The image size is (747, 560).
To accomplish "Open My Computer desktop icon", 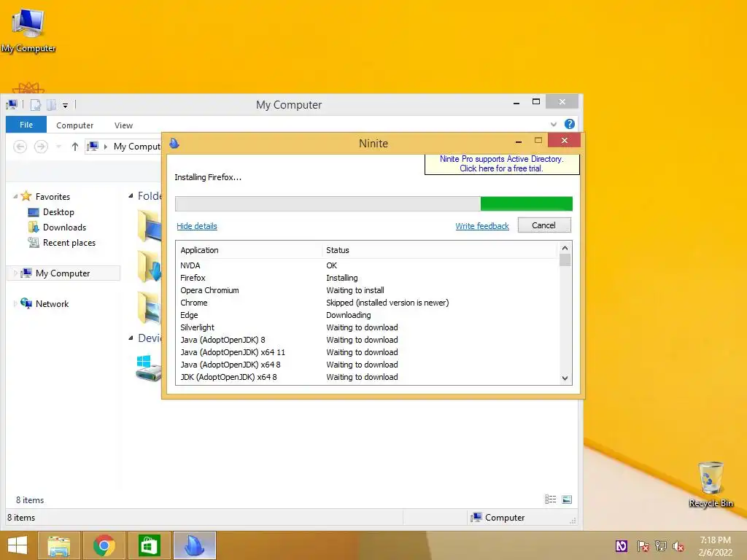I will (x=28, y=31).
